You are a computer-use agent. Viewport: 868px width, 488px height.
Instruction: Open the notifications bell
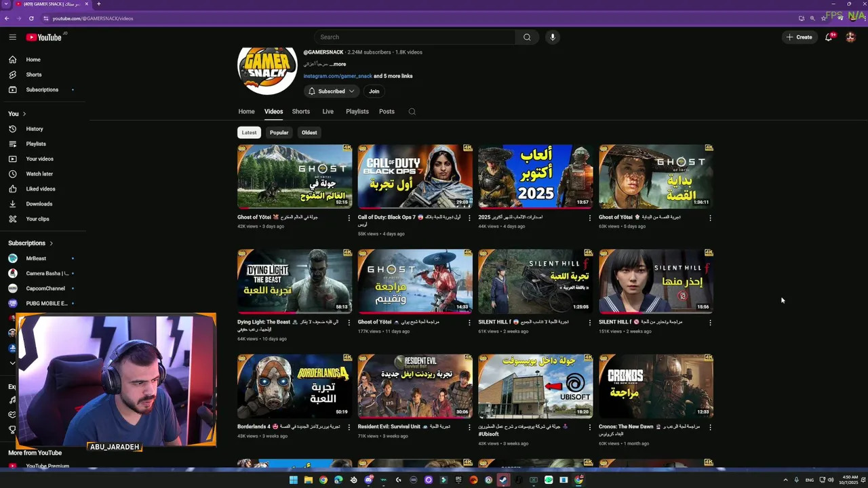point(829,37)
